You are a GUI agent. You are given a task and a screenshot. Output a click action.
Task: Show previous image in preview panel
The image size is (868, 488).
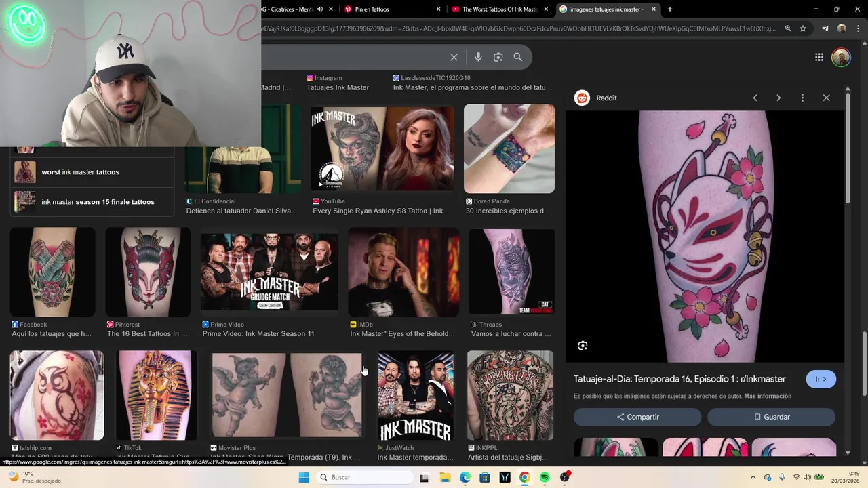[x=755, y=98]
